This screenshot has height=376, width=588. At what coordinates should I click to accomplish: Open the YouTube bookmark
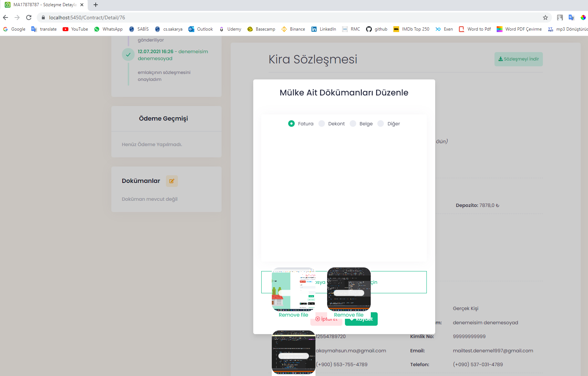click(75, 29)
